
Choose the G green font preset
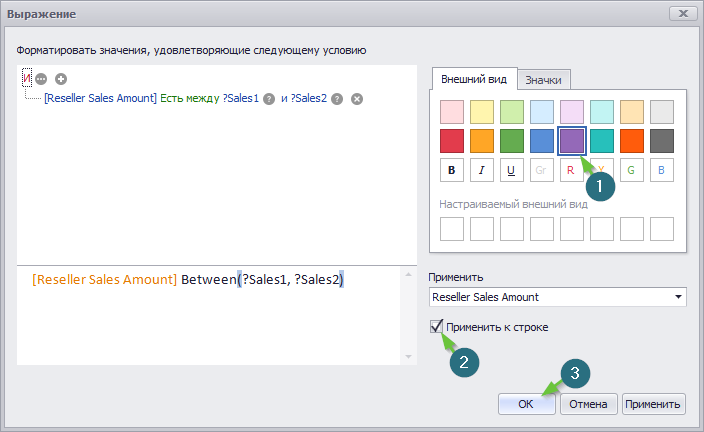click(632, 170)
